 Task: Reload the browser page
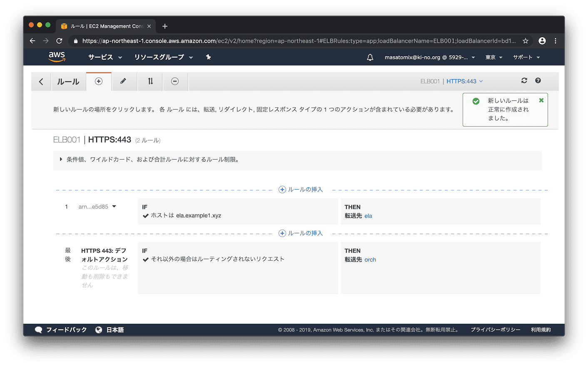[x=59, y=41]
